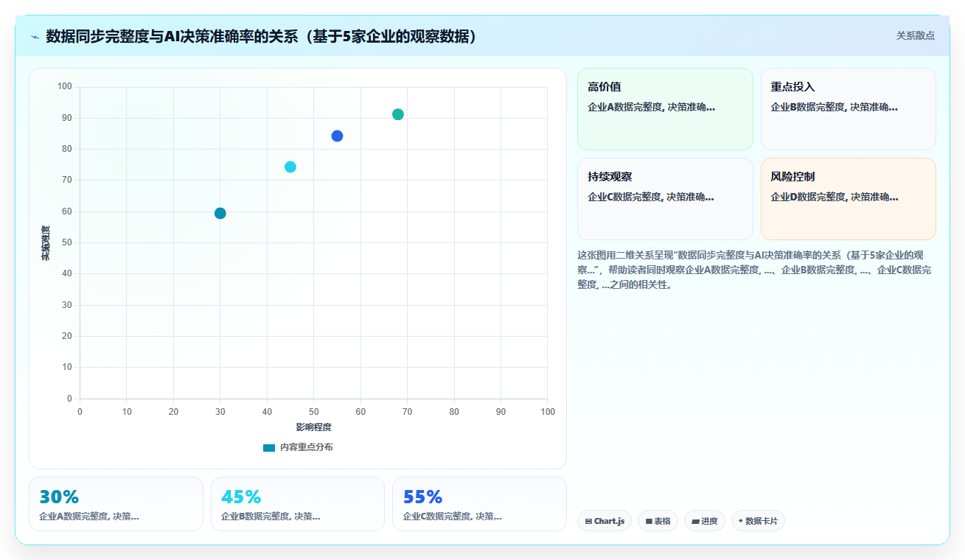Click the lightning icon beside the title
Image resolution: width=965 pixels, height=560 pixels.
[x=35, y=36]
